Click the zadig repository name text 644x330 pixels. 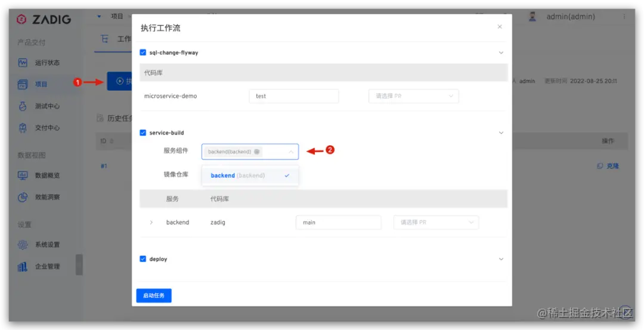(x=218, y=222)
